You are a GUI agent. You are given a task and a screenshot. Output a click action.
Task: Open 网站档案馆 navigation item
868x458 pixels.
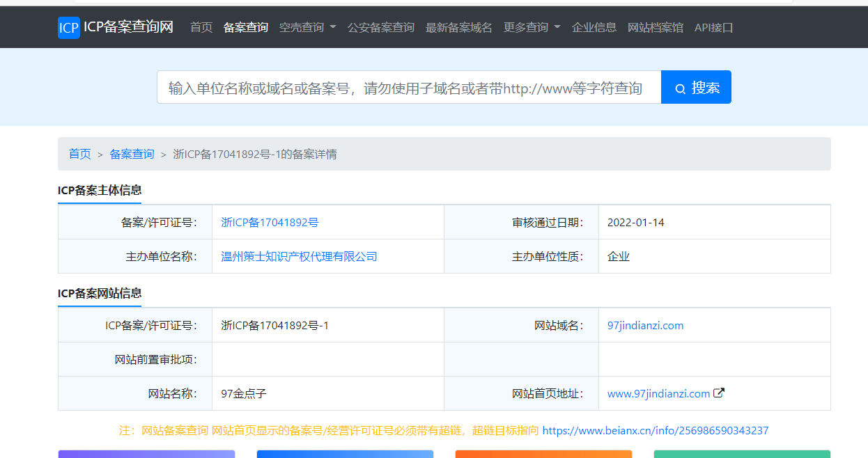click(x=656, y=27)
